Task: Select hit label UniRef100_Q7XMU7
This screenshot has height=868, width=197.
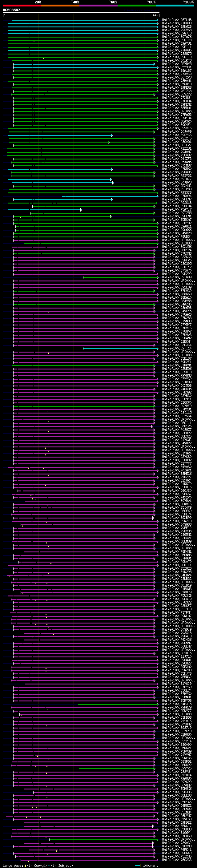Action: pyautogui.click(x=177, y=166)
